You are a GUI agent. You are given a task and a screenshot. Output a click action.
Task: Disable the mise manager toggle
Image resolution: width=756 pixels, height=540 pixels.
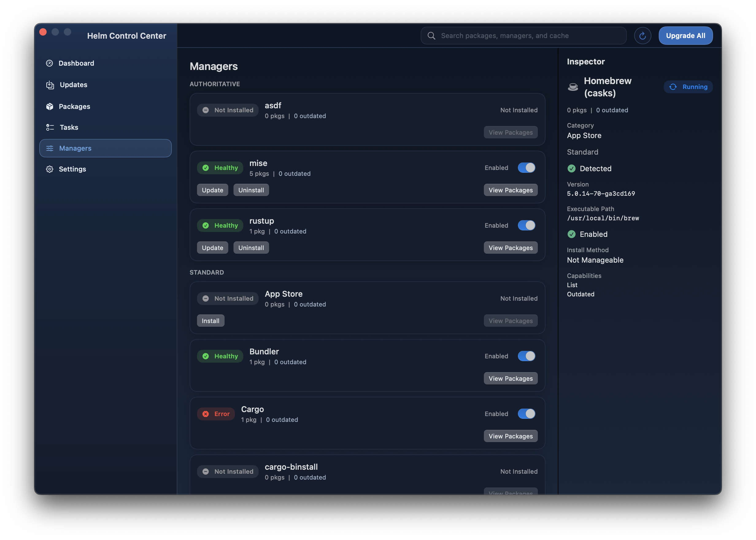tap(526, 168)
